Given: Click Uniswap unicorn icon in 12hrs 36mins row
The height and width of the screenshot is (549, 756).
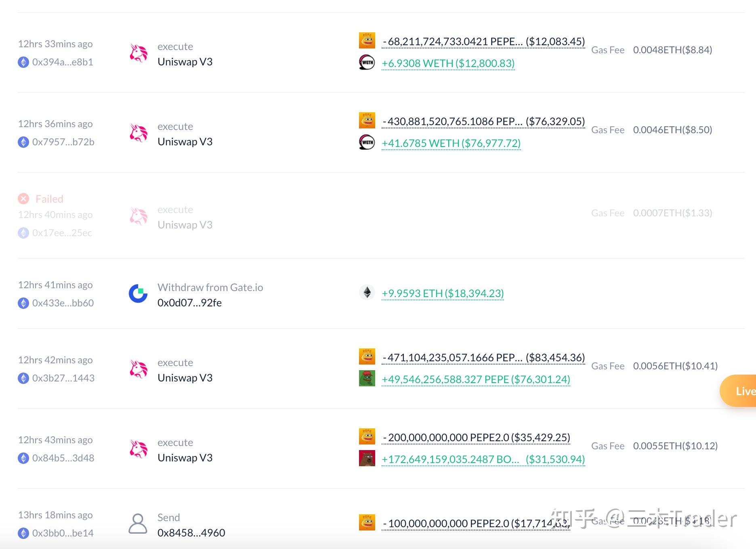Looking at the screenshot, I should click(x=139, y=133).
